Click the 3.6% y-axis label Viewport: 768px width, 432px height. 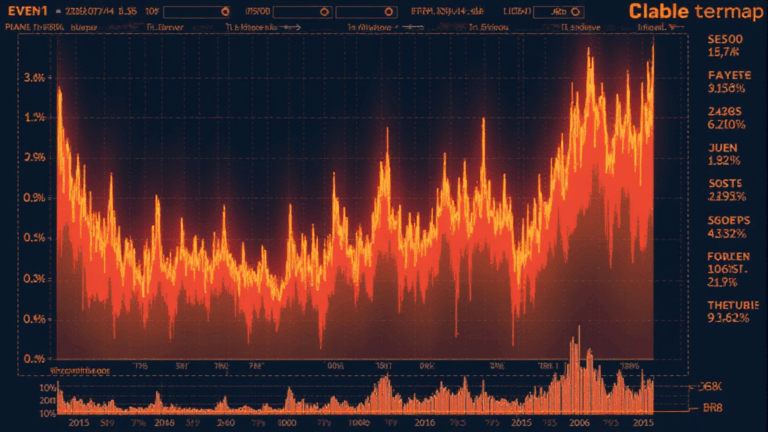(x=34, y=77)
